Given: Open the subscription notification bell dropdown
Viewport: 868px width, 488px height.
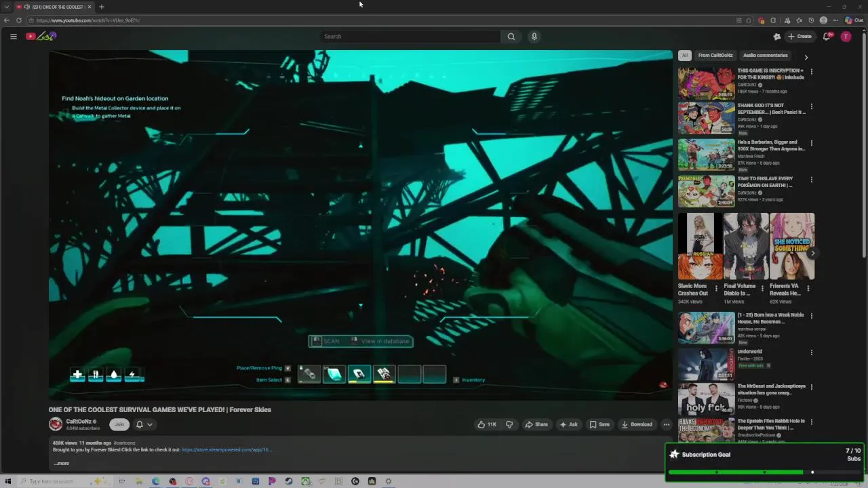Looking at the screenshot, I should (144, 424).
